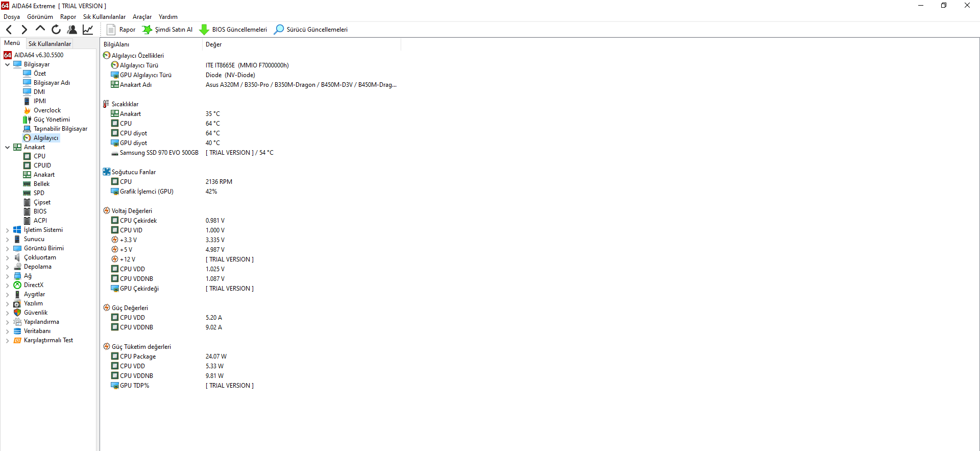This screenshot has height=451, width=980.
Task: Minimize the AIDA64 Extreme window
Action: click(x=921, y=6)
